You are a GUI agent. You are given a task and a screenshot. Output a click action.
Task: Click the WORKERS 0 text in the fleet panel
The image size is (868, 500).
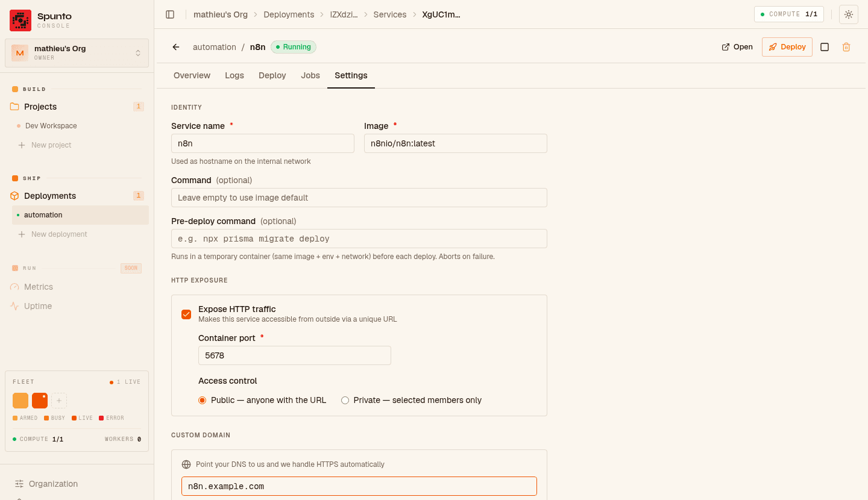click(x=123, y=439)
